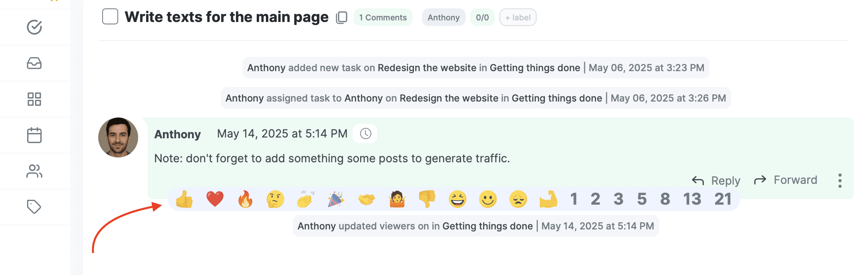The height and width of the screenshot is (275, 868).
Task: Toggle the red heart reaction
Action: click(215, 199)
